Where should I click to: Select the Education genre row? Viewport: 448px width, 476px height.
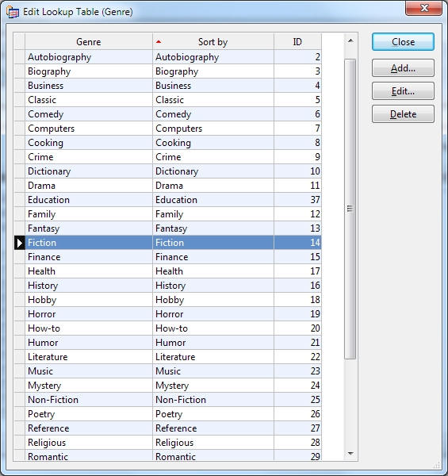[x=173, y=200]
